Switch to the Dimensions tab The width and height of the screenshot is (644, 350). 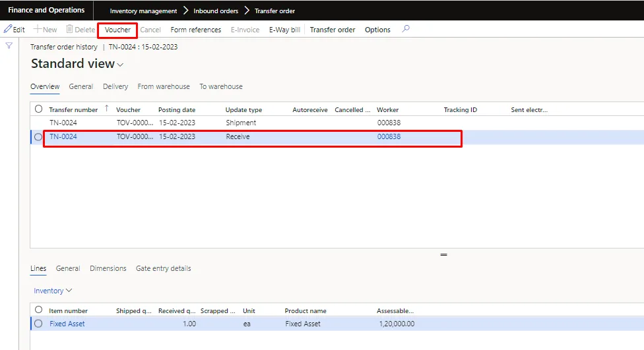(108, 268)
